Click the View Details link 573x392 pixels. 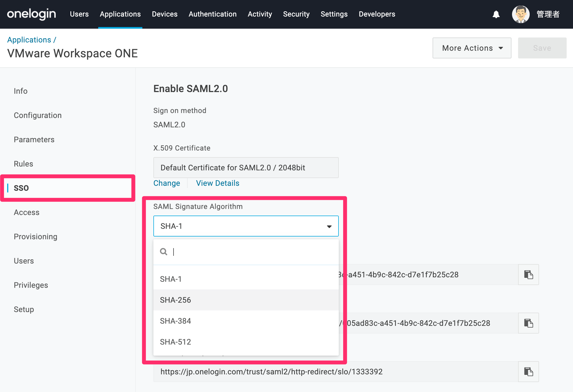click(x=218, y=183)
